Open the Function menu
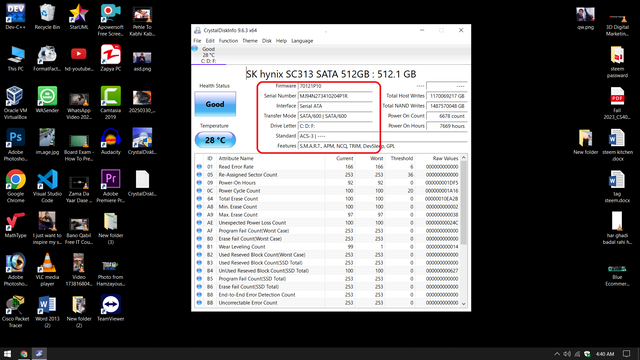 228,41
